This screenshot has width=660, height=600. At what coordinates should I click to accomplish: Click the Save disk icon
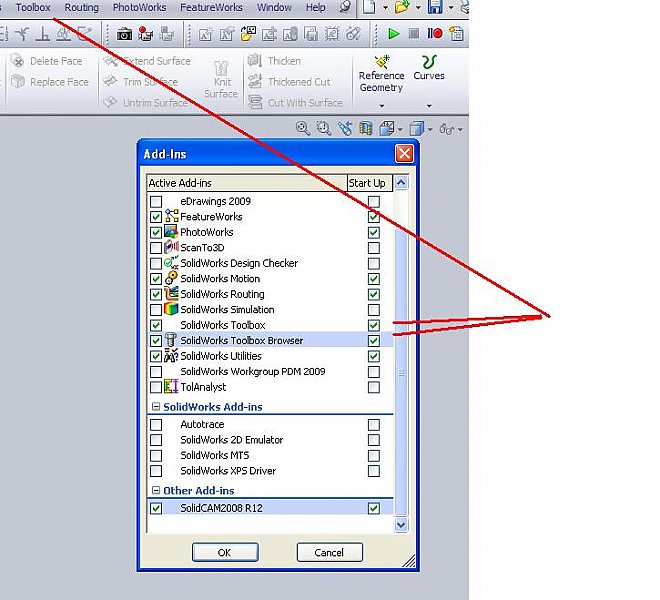coord(435,7)
